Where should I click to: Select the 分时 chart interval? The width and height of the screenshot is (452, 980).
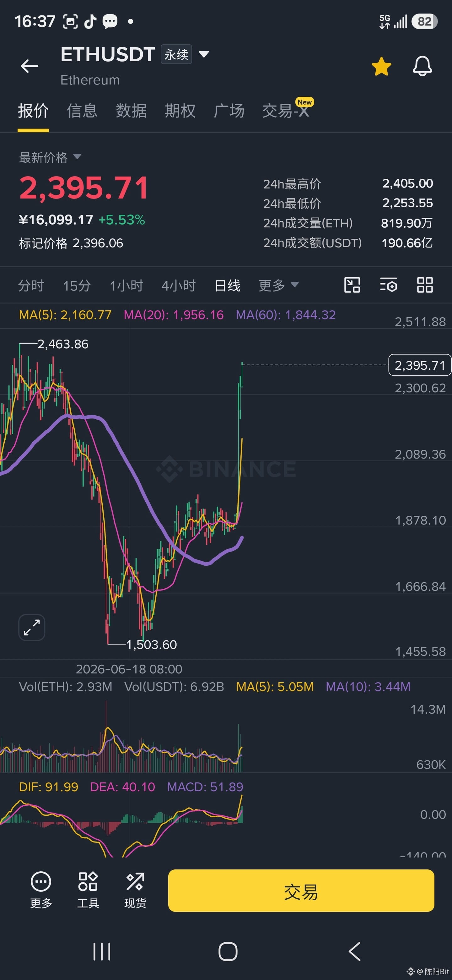[x=31, y=285]
